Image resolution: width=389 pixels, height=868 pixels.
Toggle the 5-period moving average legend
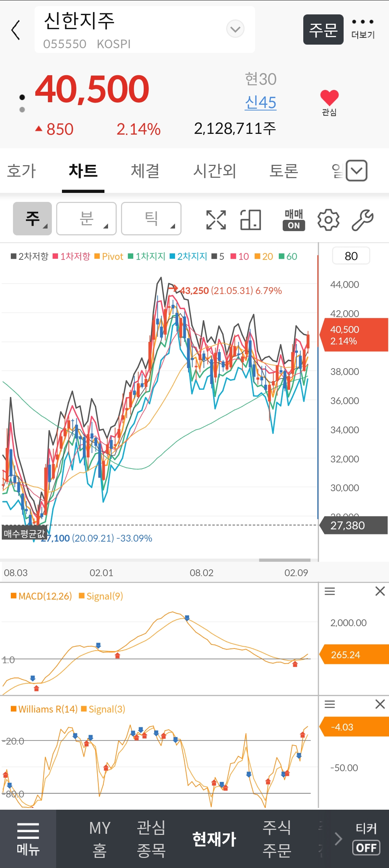218,256
